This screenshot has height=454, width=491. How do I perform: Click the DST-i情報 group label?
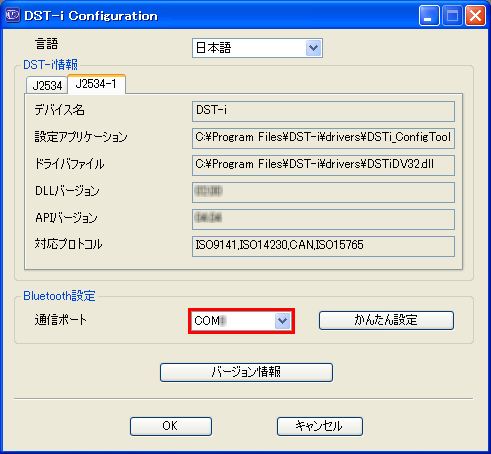[50, 64]
